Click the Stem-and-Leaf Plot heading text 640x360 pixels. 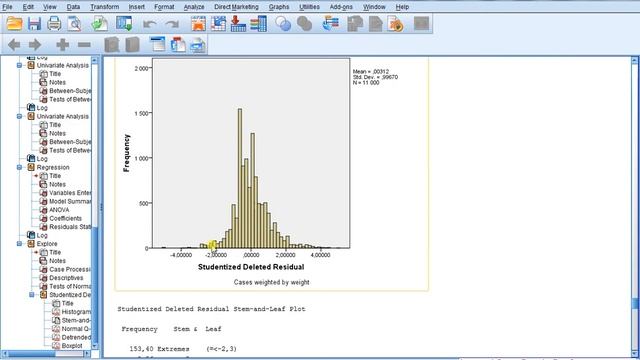pos(211,309)
